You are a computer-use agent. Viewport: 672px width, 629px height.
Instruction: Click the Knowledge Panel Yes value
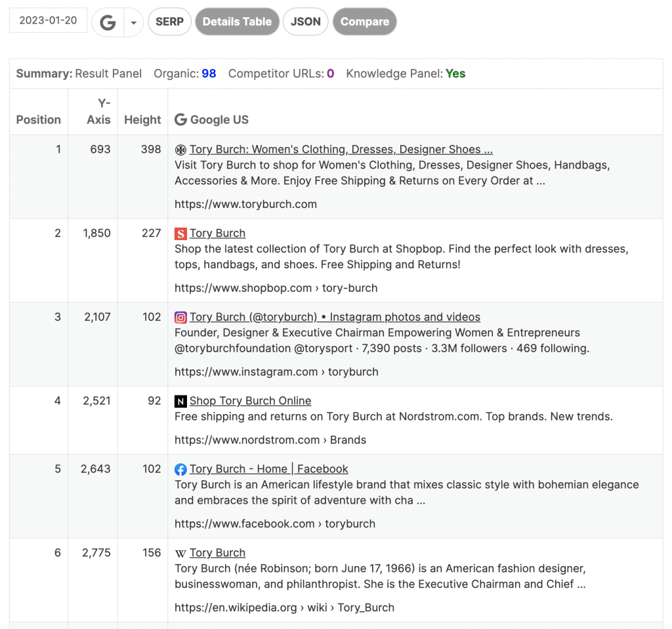tap(455, 73)
